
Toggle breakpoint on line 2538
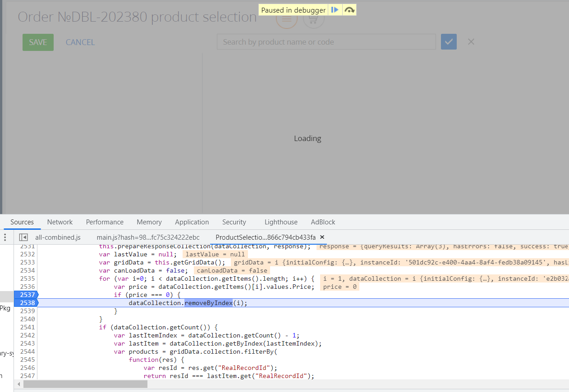(26, 303)
